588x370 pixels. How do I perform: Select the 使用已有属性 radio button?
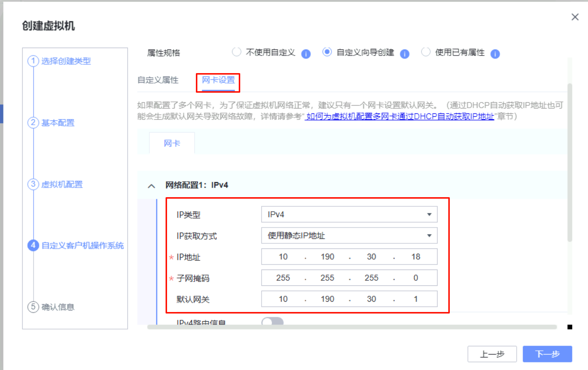click(x=426, y=52)
